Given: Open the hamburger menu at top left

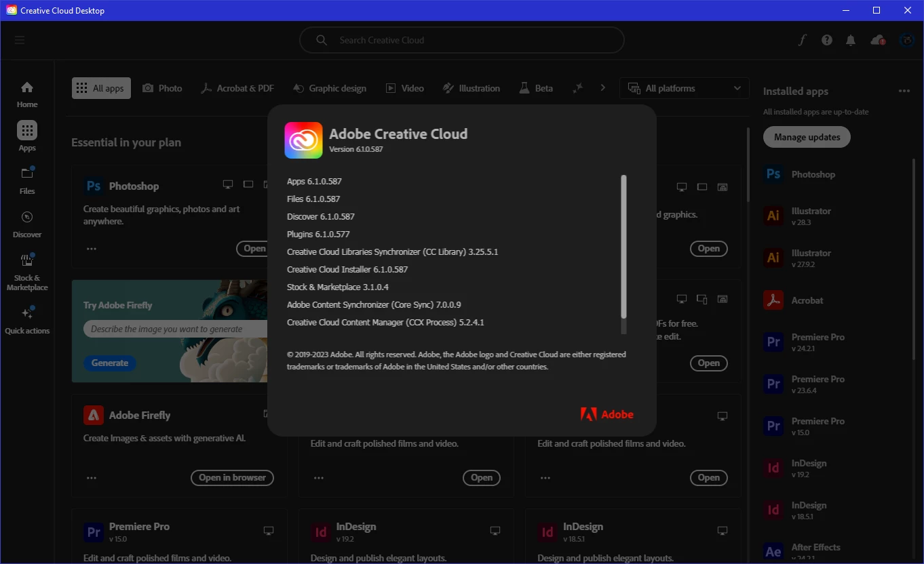Looking at the screenshot, I should pos(20,40).
